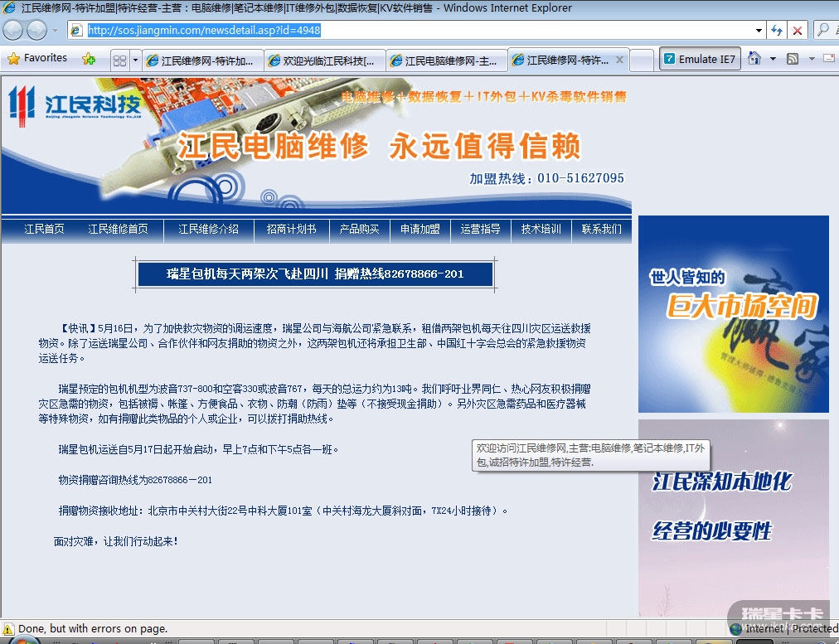Click the browser Back arrow button
The width and height of the screenshot is (839, 644).
coord(12,30)
